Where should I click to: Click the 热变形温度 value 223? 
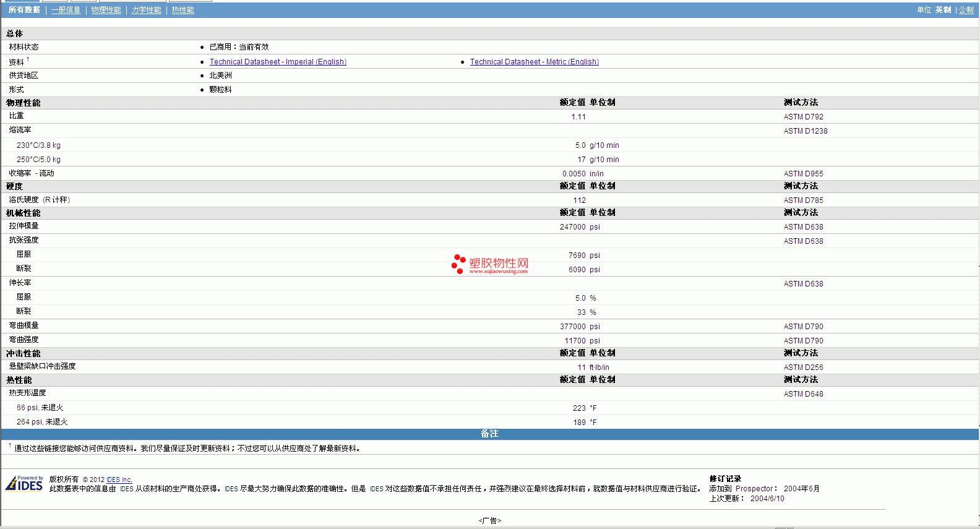579,408
